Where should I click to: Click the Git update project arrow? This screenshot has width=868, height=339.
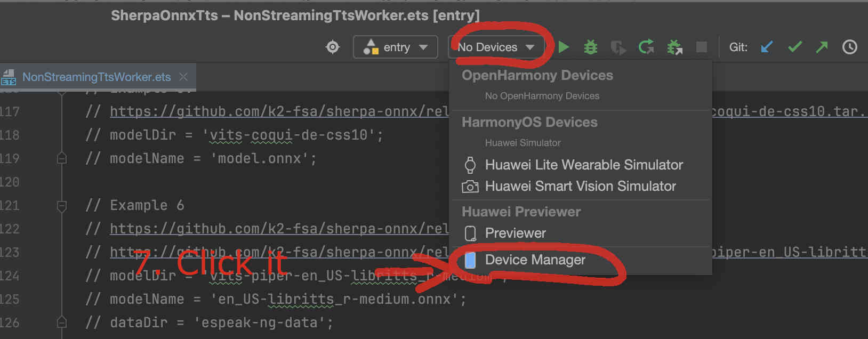click(x=767, y=47)
